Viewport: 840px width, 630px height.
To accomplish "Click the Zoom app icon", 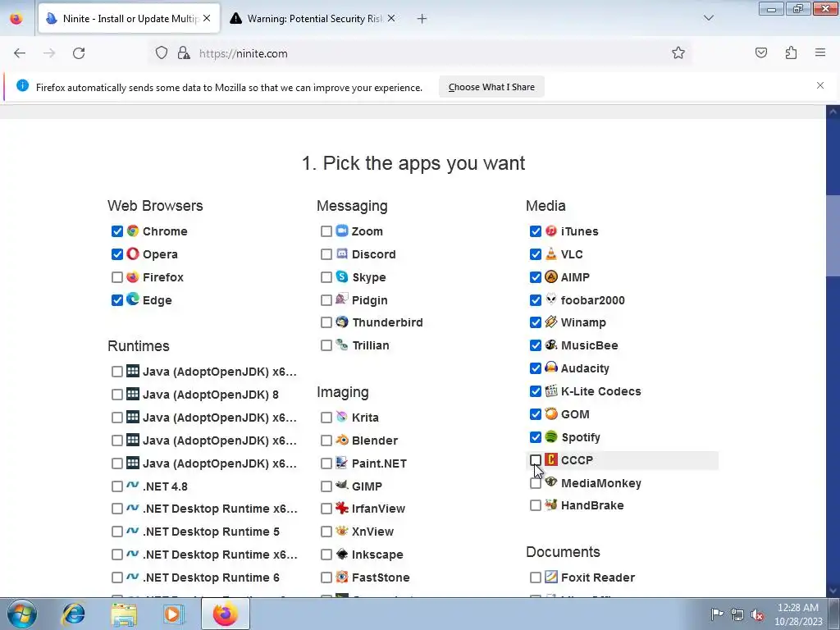I will click(x=342, y=231).
